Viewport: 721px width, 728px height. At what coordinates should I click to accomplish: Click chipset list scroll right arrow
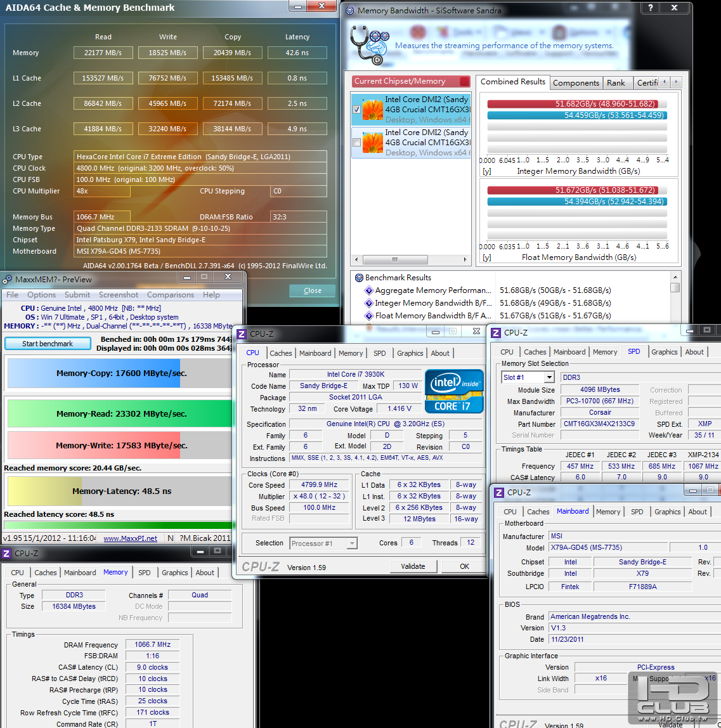click(x=465, y=259)
